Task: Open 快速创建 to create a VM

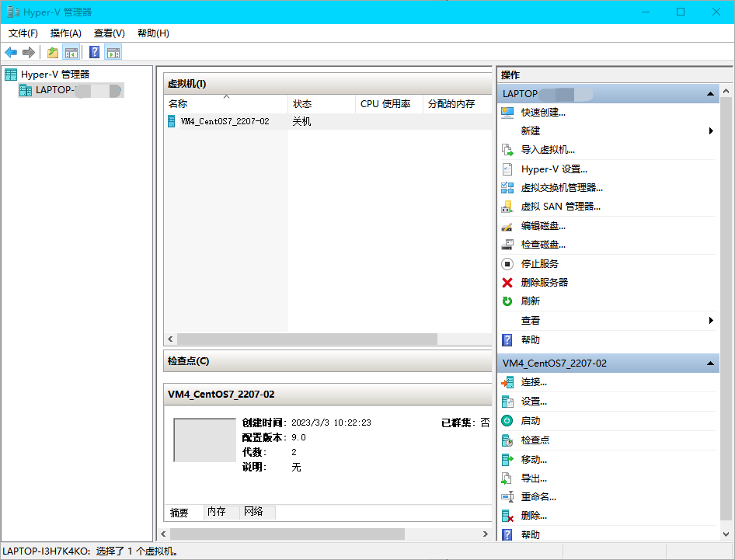Action: pyautogui.click(x=543, y=113)
